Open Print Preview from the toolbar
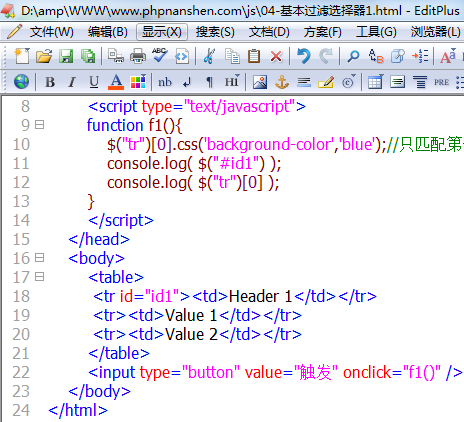 click(x=116, y=56)
